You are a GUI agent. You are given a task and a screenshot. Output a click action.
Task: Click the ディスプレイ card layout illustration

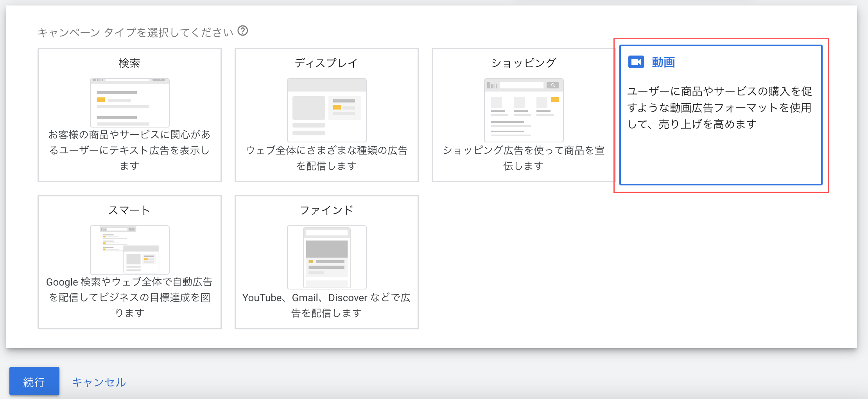(x=327, y=110)
